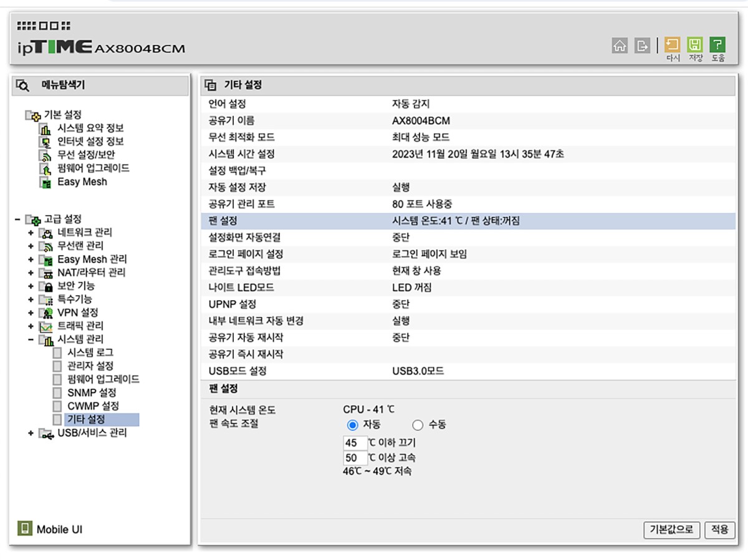Expand the 네트워크 관리 tree node

pyautogui.click(x=31, y=233)
